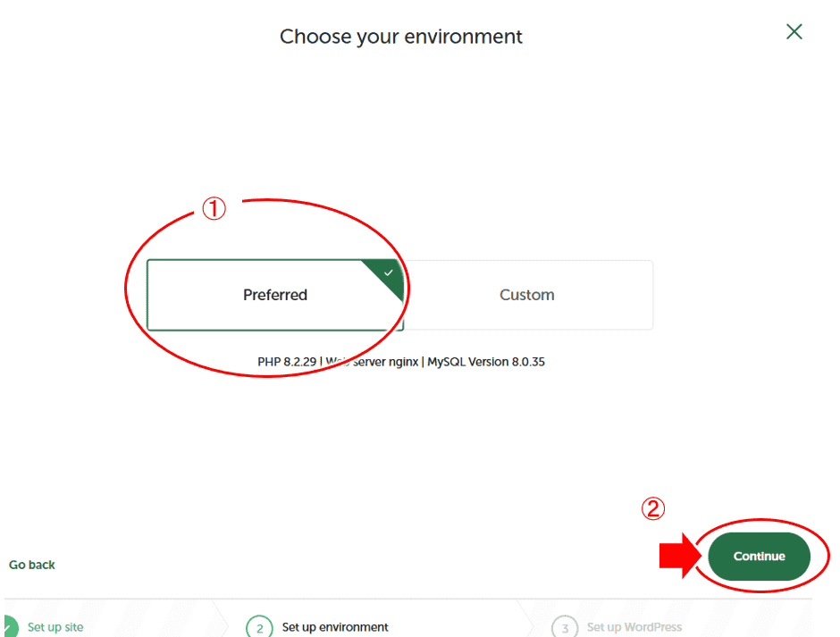Select the Preferred environment option
The image size is (840, 637).
[x=274, y=295]
